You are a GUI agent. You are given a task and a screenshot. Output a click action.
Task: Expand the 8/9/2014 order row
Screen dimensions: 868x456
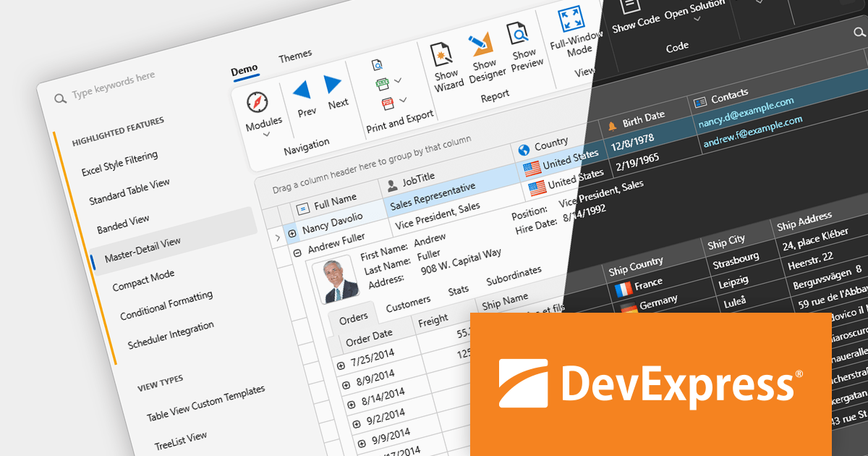click(x=345, y=386)
